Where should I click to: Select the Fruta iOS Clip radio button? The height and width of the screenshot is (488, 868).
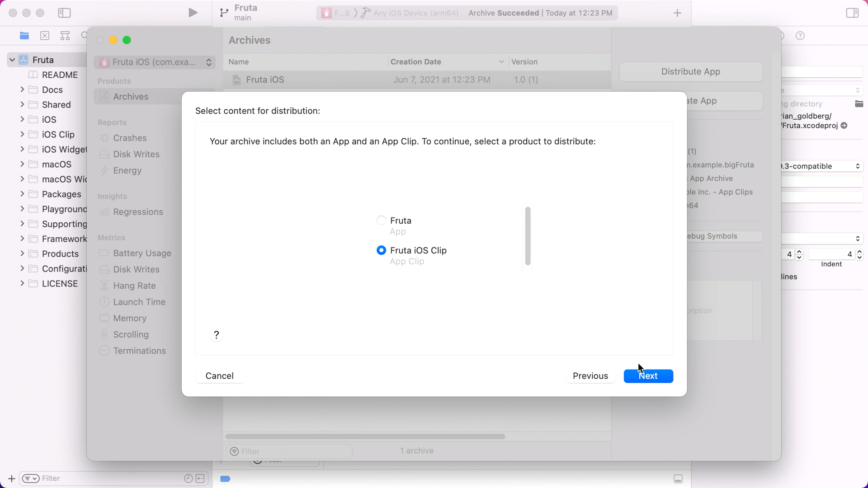tap(381, 250)
